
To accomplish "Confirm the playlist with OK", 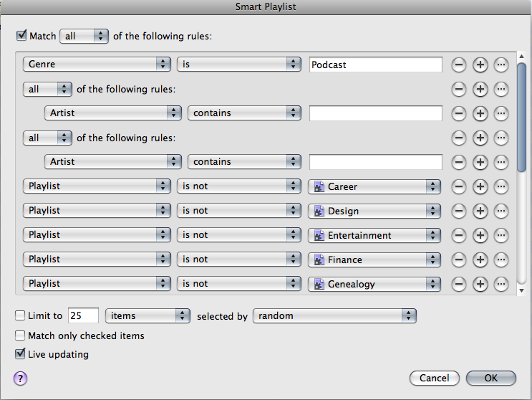I will pos(490,378).
